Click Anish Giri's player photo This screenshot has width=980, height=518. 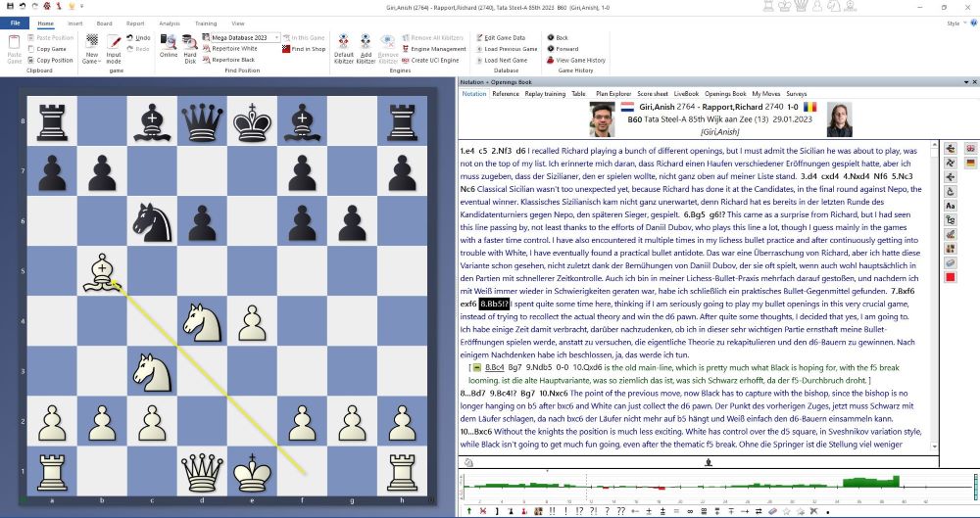tap(602, 118)
